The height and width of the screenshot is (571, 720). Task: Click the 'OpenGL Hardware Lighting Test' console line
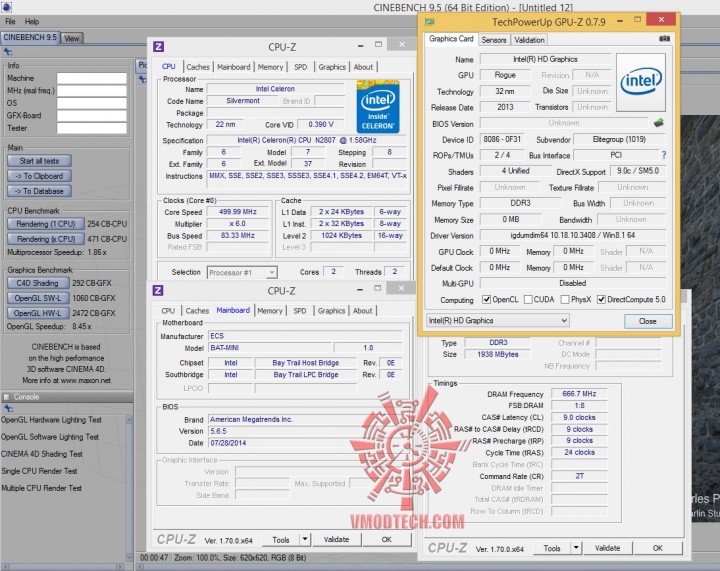tap(51, 420)
